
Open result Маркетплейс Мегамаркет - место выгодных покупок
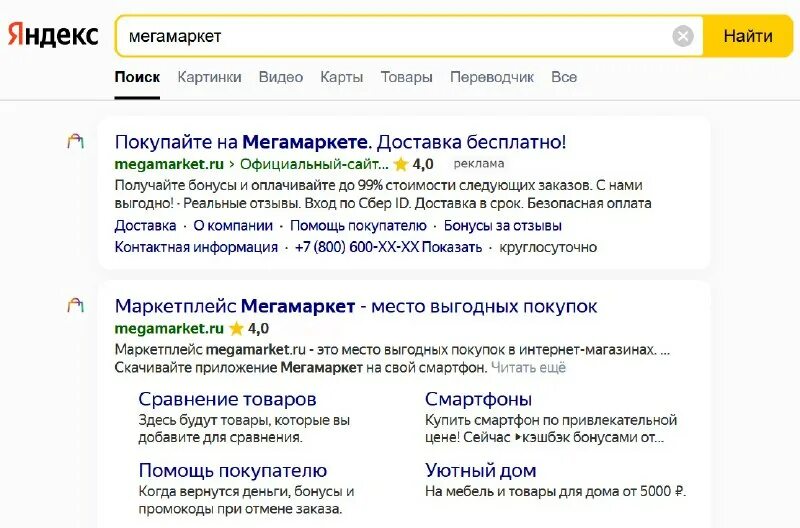356,306
